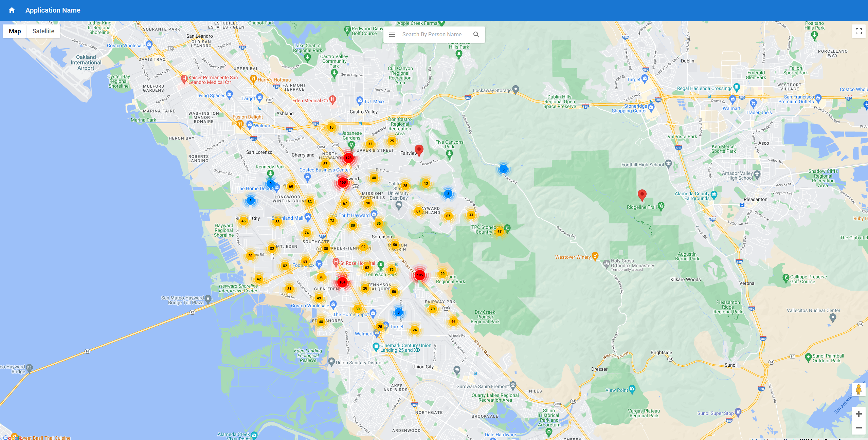Click the search magnifier icon
This screenshot has width=868, height=440.
tap(476, 35)
